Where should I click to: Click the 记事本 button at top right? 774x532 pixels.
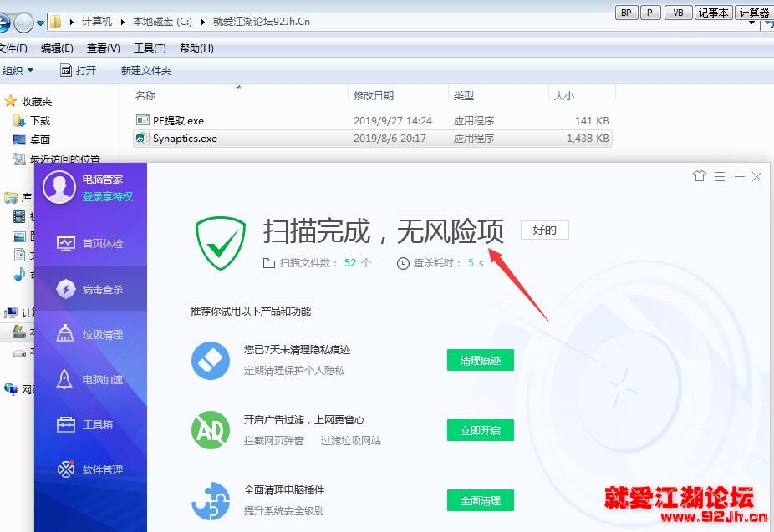(713, 13)
